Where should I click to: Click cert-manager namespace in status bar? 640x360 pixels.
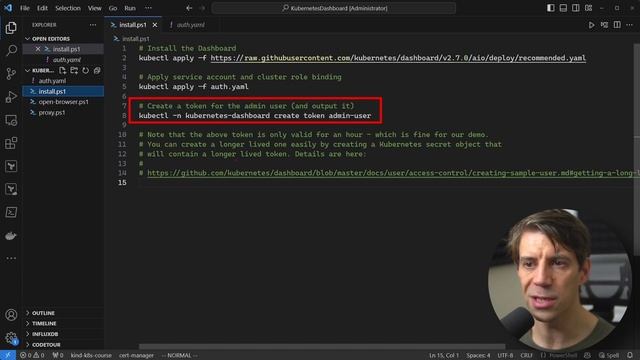pyautogui.click(x=136, y=355)
